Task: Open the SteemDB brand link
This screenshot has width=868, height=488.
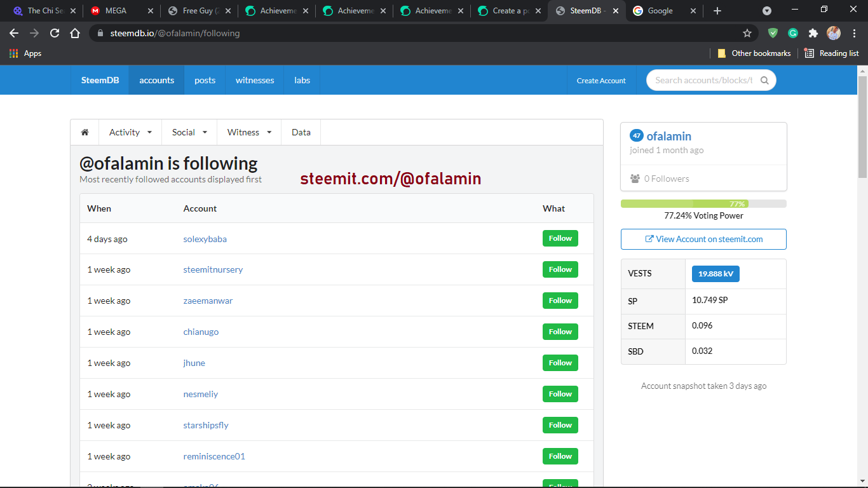Action: tap(100, 80)
